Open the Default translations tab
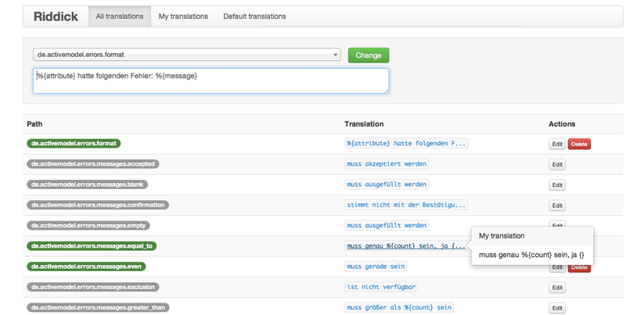This screenshot has height=315, width=644. click(x=254, y=16)
